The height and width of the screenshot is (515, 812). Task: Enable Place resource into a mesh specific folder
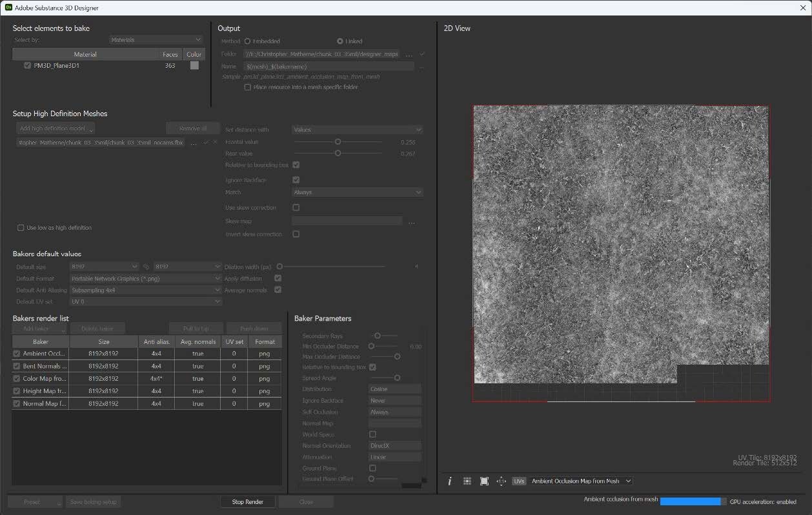pyautogui.click(x=247, y=86)
